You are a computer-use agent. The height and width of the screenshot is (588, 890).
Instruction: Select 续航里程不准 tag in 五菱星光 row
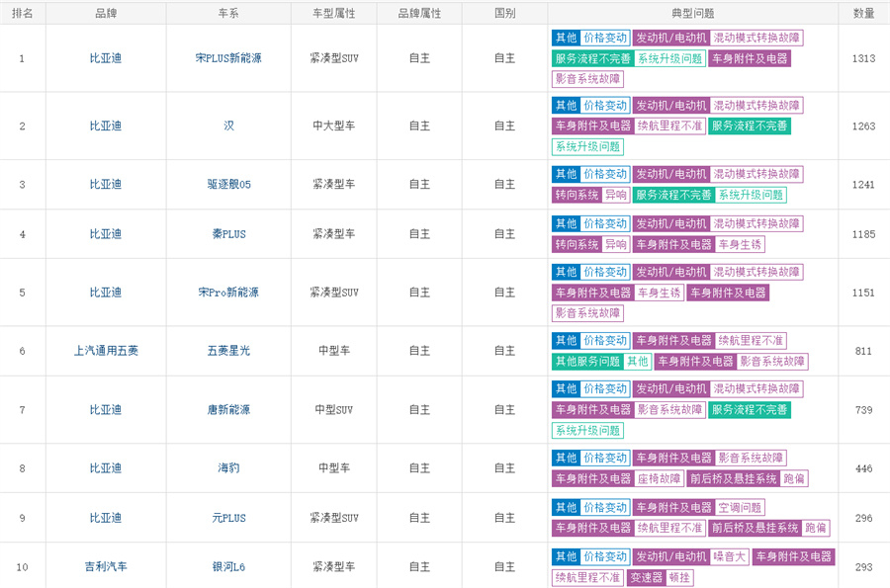point(751,340)
